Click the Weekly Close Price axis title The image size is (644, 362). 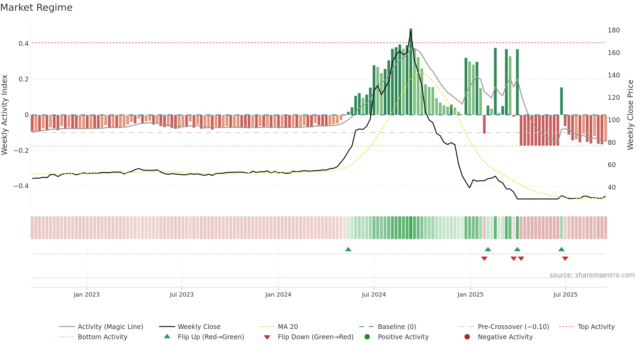(630, 115)
